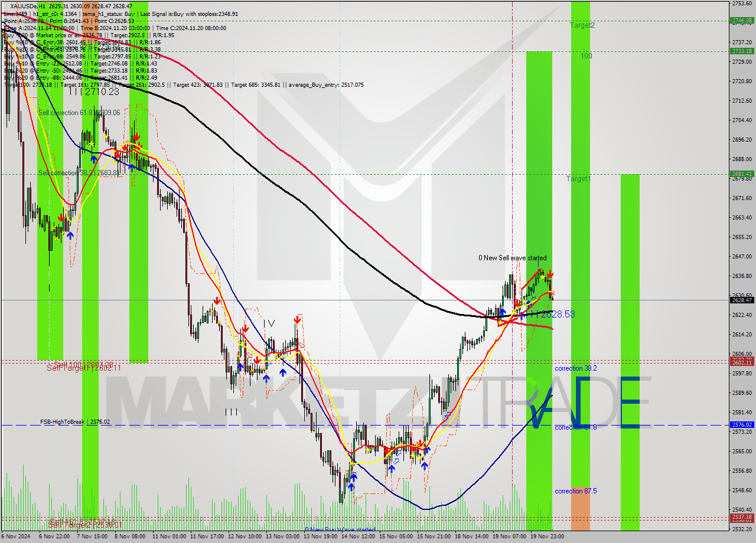Click the 2733.18 green price tag
Image resolution: width=756 pixels, height=543 pixels.
(x=742, y=51)
